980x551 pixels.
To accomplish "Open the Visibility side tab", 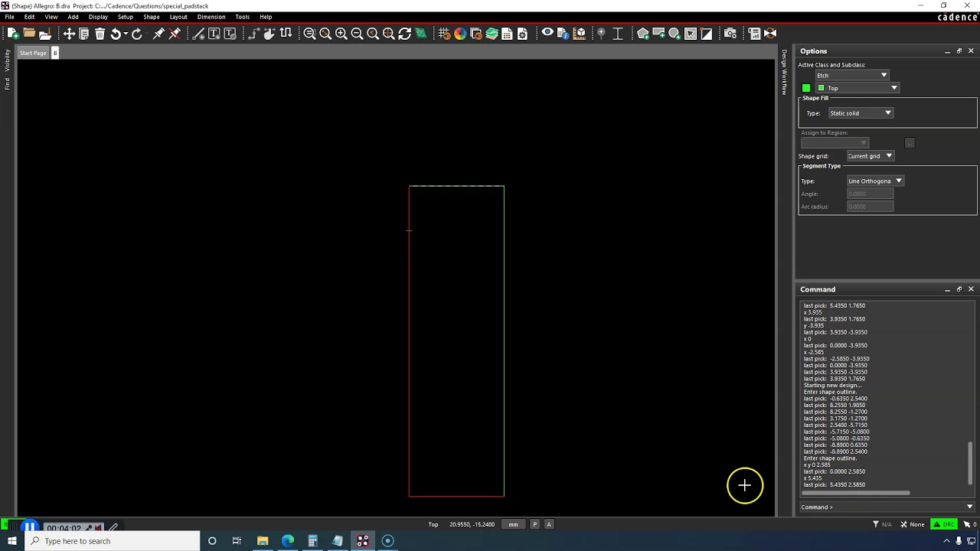I will [x=7, y=60].
